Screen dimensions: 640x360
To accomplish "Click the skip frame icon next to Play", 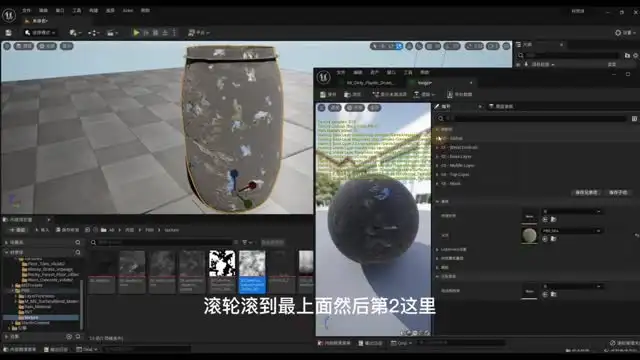I will (146, 32).
